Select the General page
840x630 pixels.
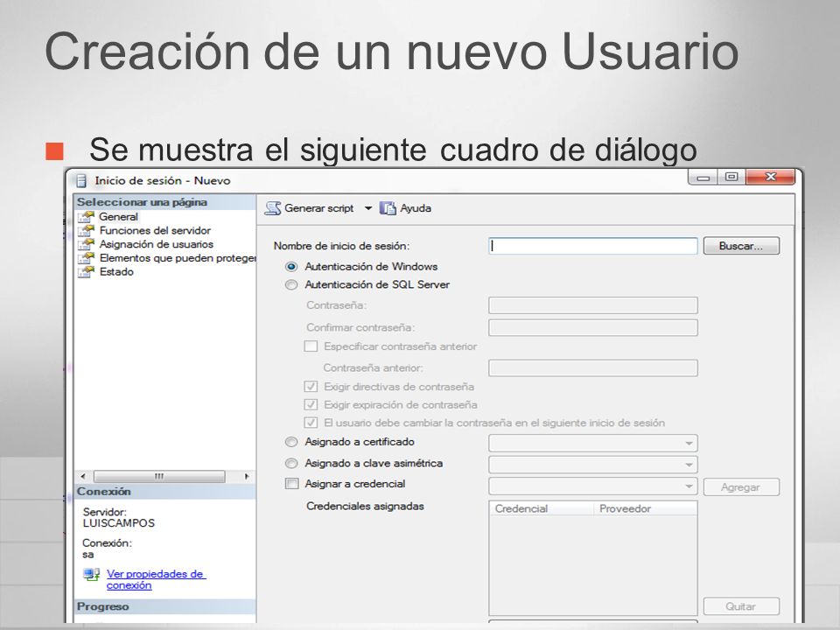pyautogui.click(x=118, y=217)
